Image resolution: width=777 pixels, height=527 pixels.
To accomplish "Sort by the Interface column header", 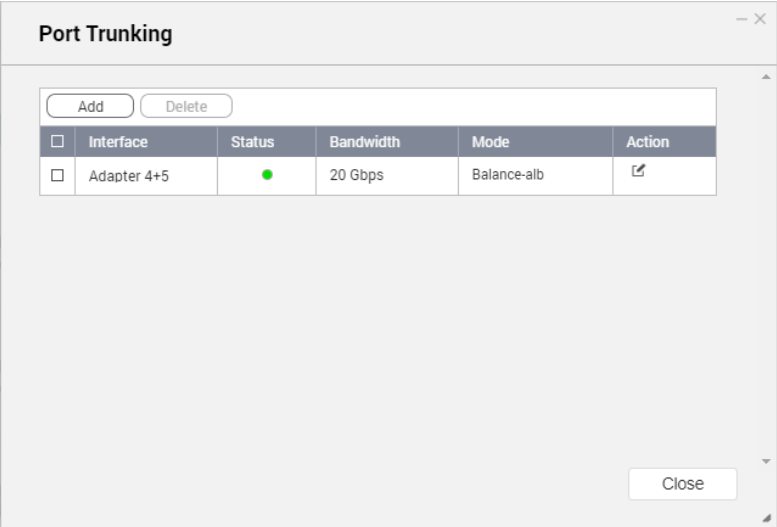I will click(118, 142).
